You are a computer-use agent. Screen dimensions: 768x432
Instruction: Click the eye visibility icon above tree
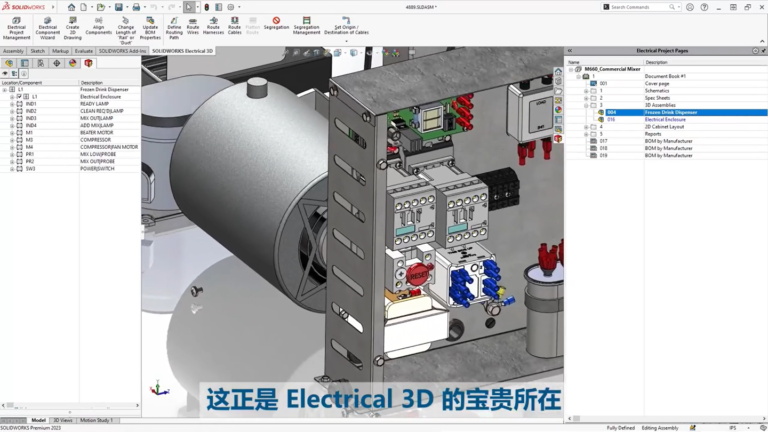[x=5, y=73]
